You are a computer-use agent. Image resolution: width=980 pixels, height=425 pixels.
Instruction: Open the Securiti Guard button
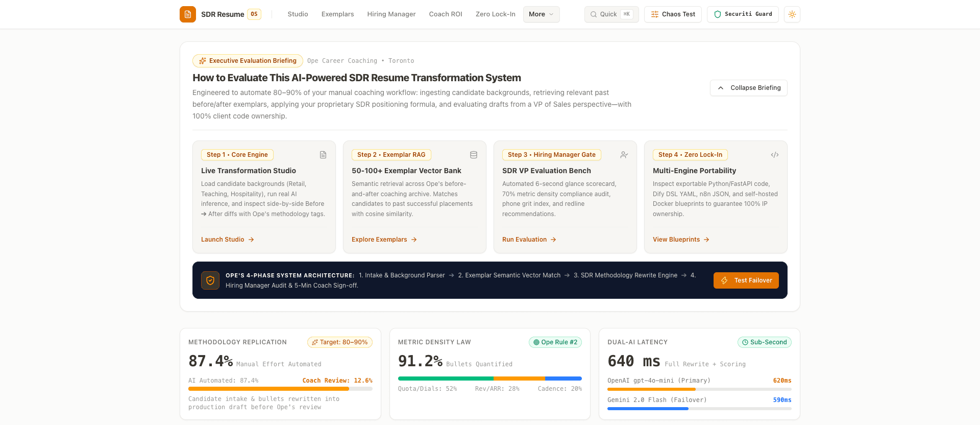[x=743, y=14]
